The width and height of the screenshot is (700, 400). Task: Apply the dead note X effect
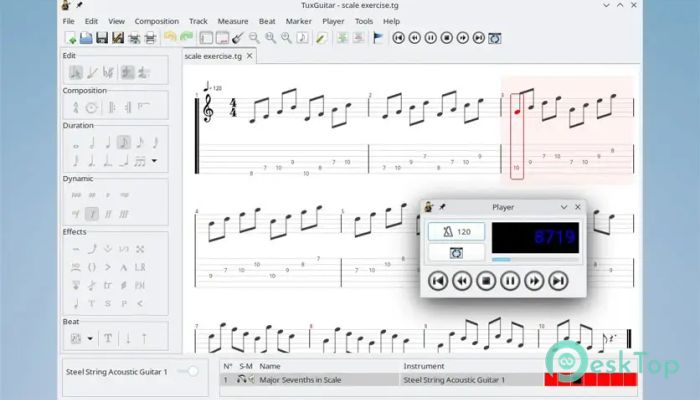(x=140, y=249)
